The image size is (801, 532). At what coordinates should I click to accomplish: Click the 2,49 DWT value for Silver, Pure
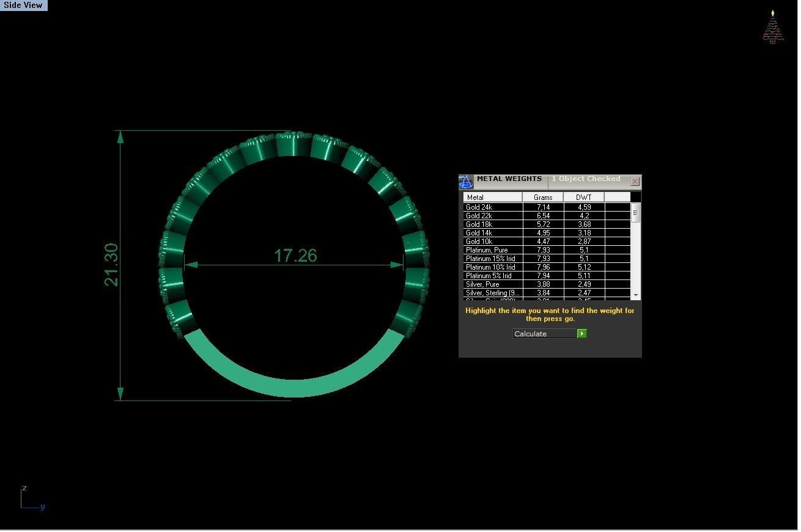point(584,284)
